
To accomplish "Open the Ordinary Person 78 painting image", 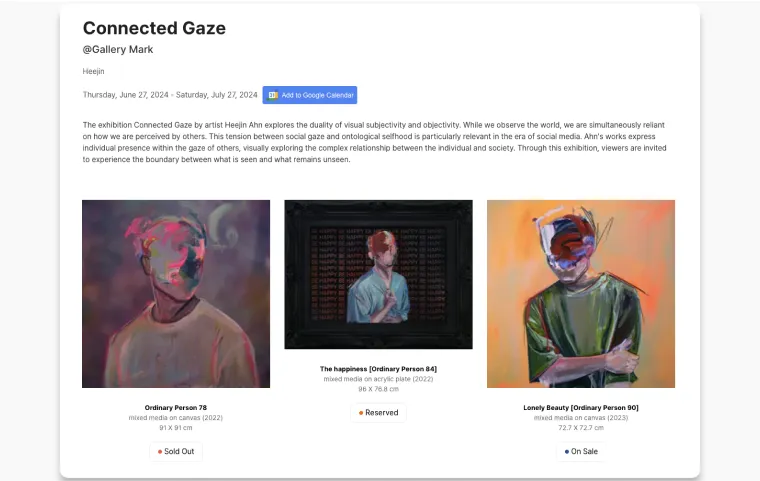I will [176, 293].
